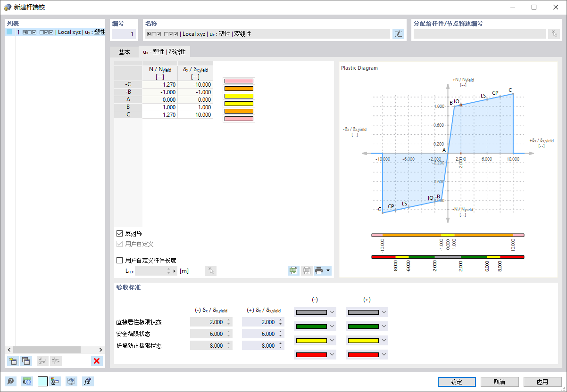
Task: Click list scrollbar left arrow
Action: tap(9, 350)
